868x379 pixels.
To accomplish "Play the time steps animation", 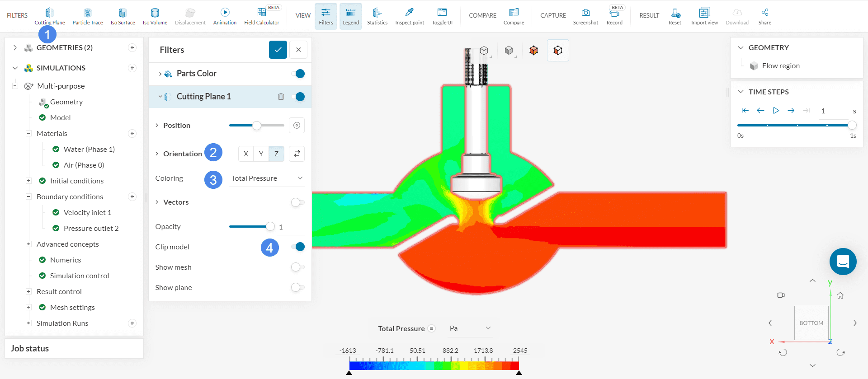I will tap(776, 111).
